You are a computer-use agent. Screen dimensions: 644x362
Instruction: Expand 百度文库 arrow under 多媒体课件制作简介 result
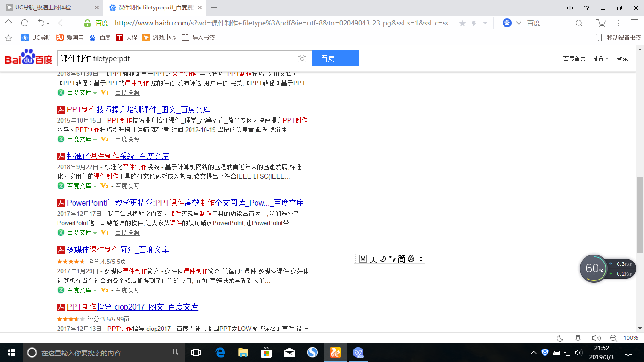coord(95,290)
